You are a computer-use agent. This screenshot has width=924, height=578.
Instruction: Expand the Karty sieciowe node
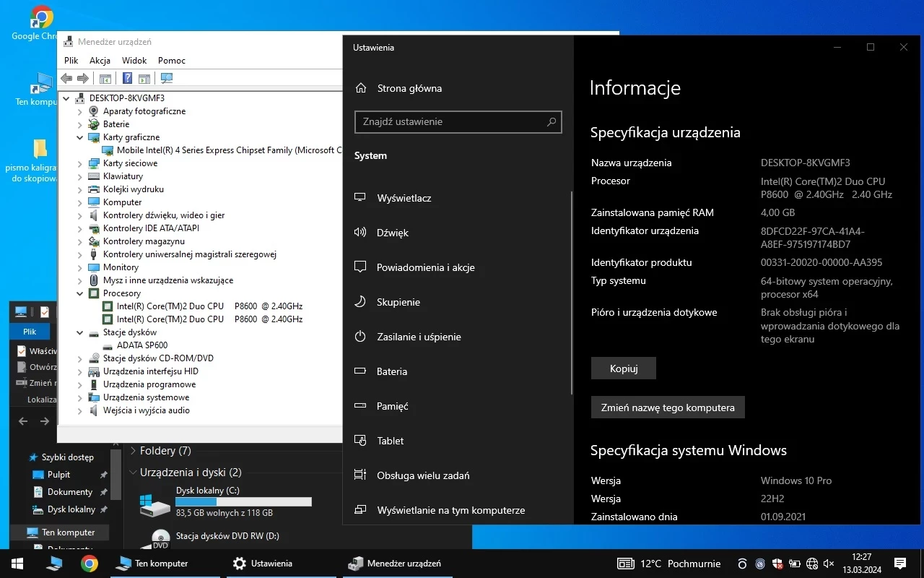pos(81,163)
